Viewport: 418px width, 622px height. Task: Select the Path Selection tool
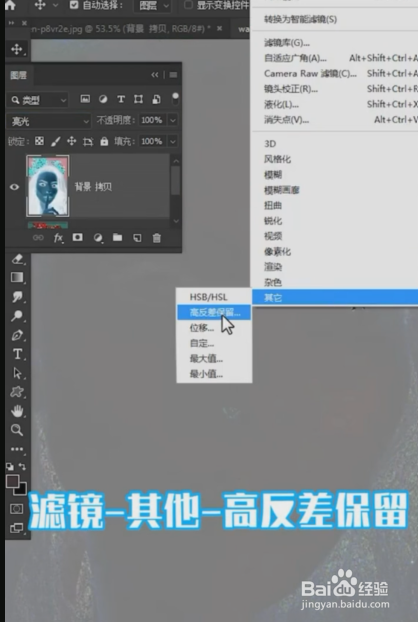(17, 373)
